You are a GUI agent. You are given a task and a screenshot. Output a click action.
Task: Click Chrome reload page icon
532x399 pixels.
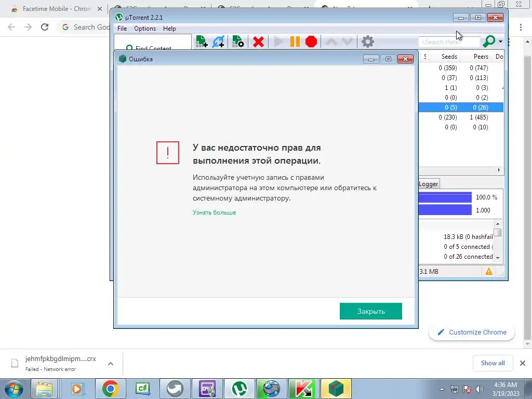(45, 27)
